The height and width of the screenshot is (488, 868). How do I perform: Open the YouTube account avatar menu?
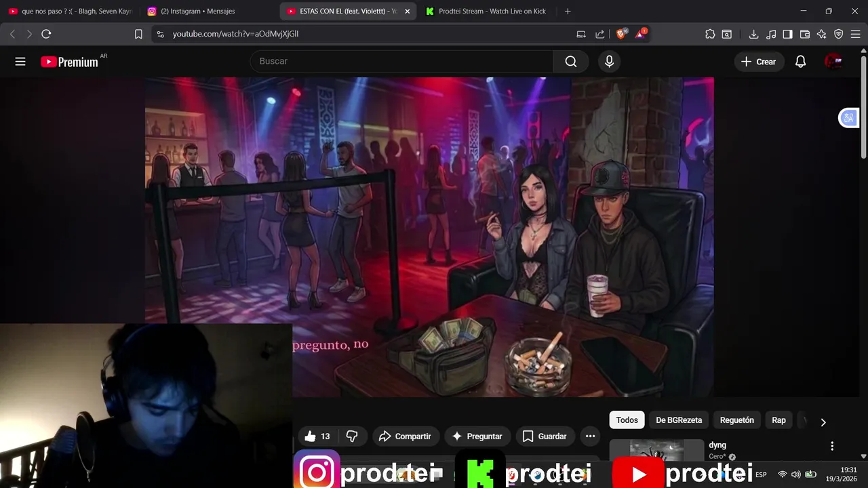(833, 62)
